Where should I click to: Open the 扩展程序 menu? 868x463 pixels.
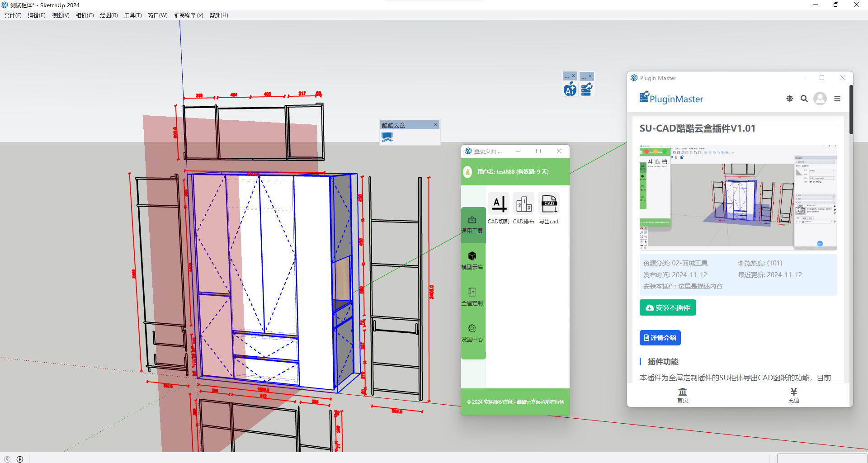(x=188, y=15)
